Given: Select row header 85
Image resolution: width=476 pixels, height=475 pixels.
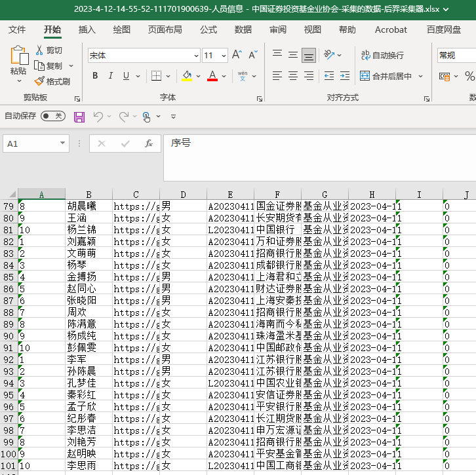Looking at the screenshot, I should [9, 277].
